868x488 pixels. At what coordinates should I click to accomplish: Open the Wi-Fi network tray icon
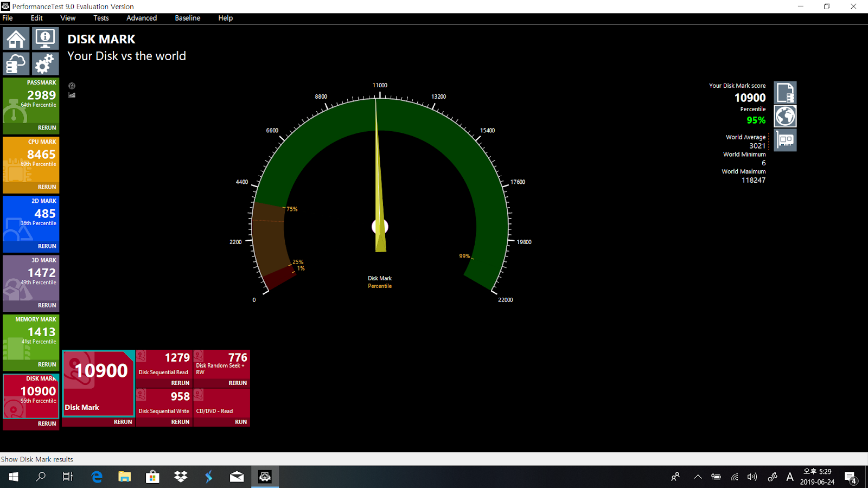pyautogui.click(x=734, y=477)
